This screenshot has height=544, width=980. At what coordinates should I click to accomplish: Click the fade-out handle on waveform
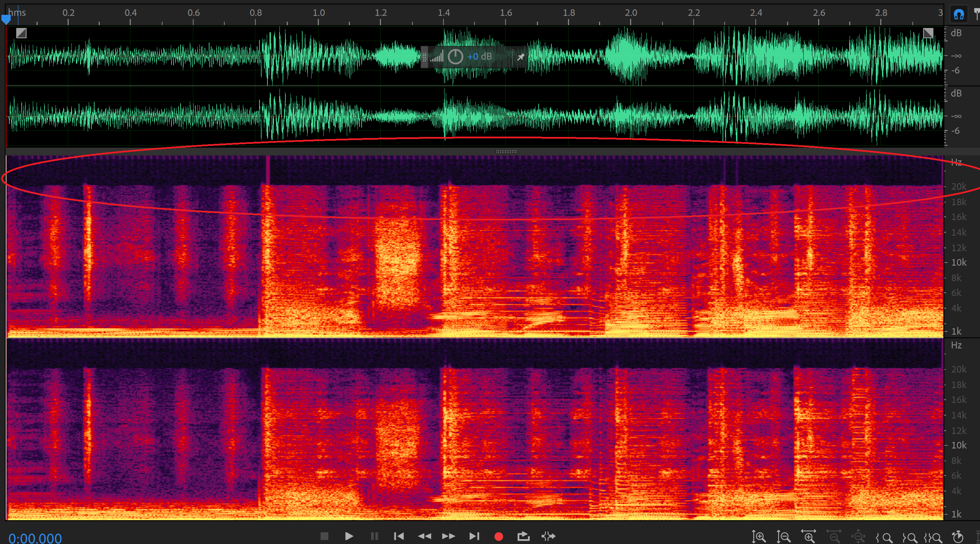pos(928,33)
